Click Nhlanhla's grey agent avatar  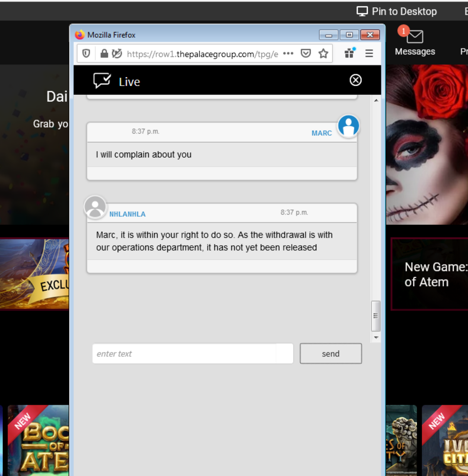(x=95, y=207)
